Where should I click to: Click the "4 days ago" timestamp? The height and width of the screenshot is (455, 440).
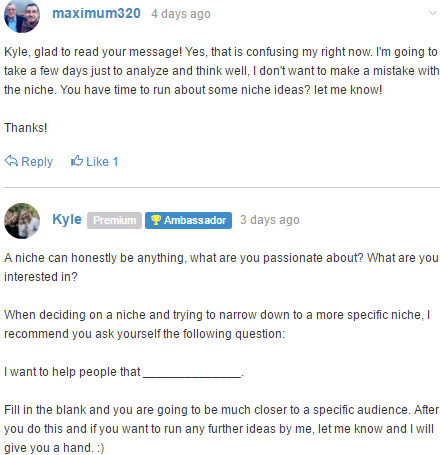[x=181, y=14]
